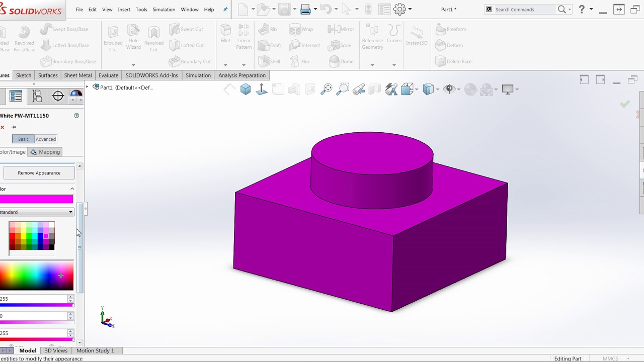Viewport: 644px width, 362px height.
Task: Expand the Part1 feature tree node
Action: (87, 87)
